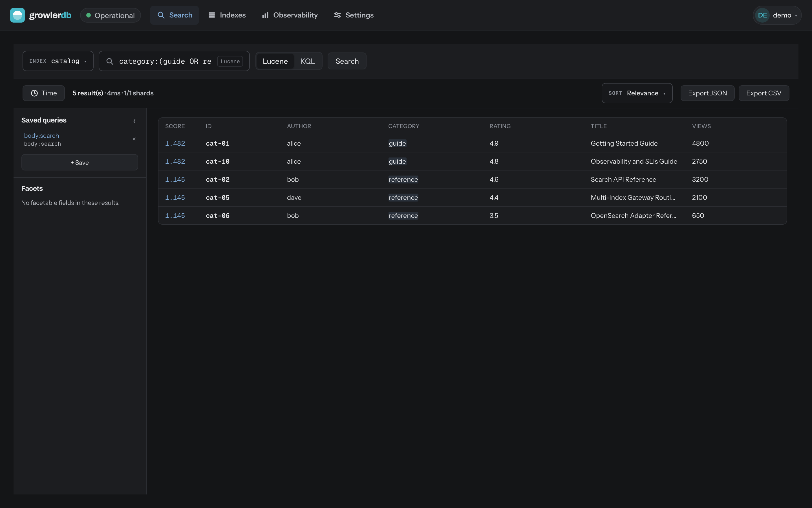
Task: Open the Time filter
Action: coord(44,93)
